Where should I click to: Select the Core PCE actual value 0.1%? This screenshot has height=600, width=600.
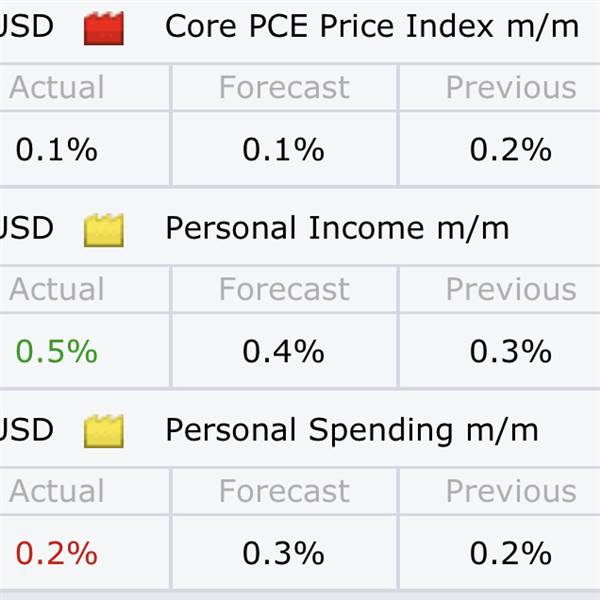click(x=57, y=149)
